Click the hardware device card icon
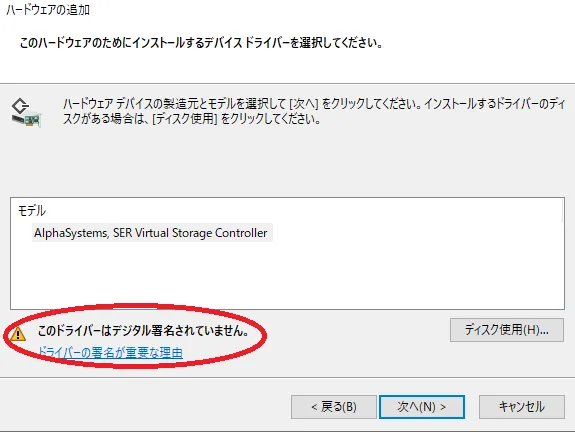575x432 pixels. coord(26,113)
